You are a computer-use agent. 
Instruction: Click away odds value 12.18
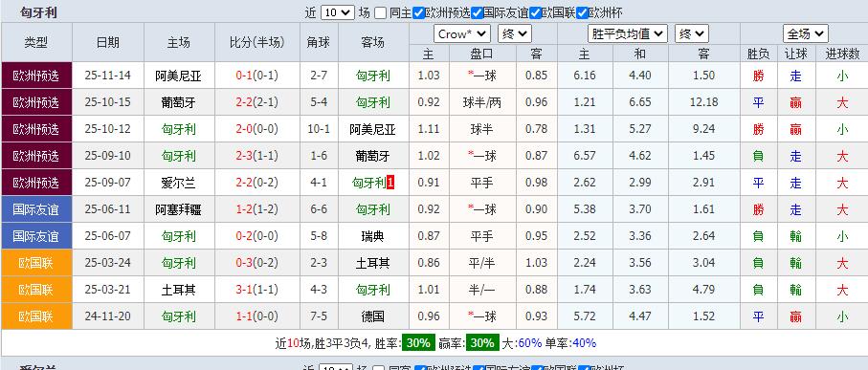click(x=704, y=102)
